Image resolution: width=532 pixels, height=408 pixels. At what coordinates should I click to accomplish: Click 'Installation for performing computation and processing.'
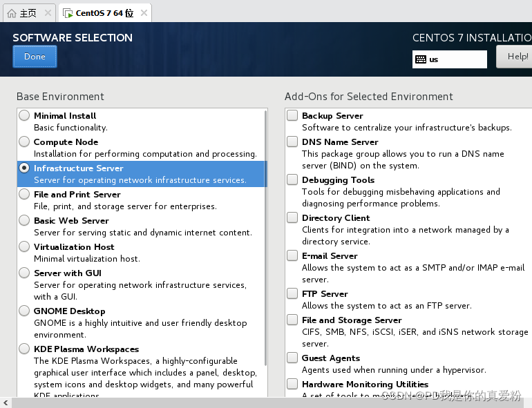(145, 154)
